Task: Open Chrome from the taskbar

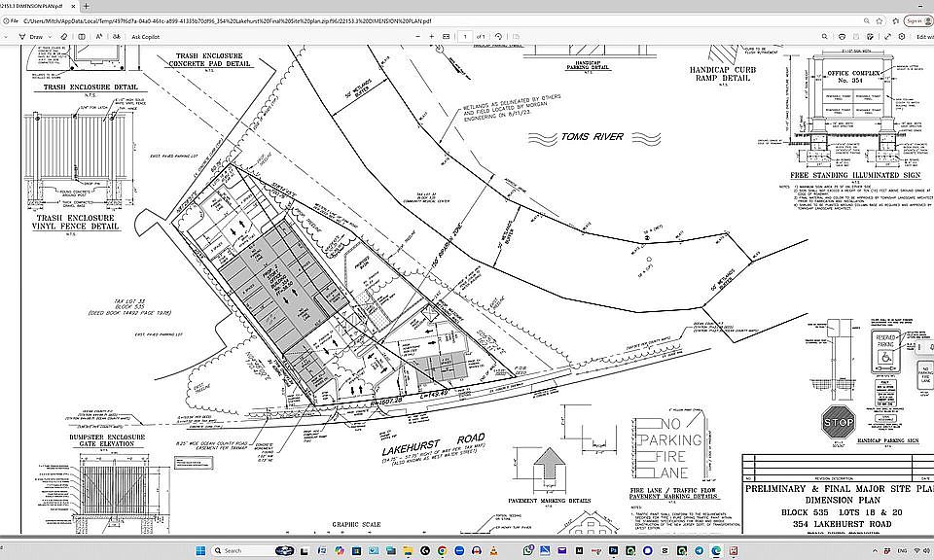Action: 442,550
